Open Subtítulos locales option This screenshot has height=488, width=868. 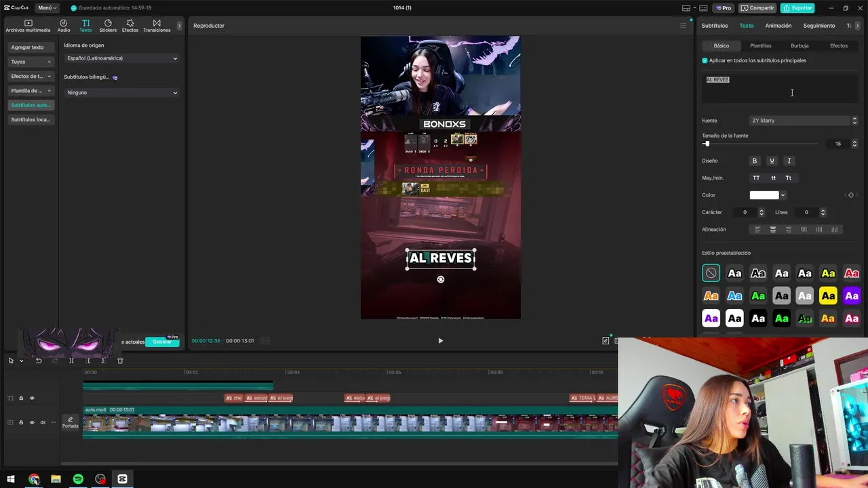(31, 120)
